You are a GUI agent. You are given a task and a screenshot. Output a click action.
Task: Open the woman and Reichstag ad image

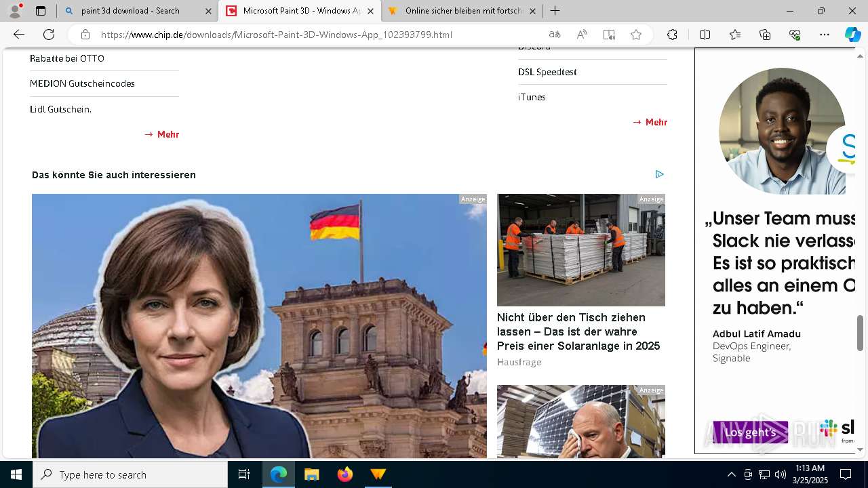click(x=259, y=326)
